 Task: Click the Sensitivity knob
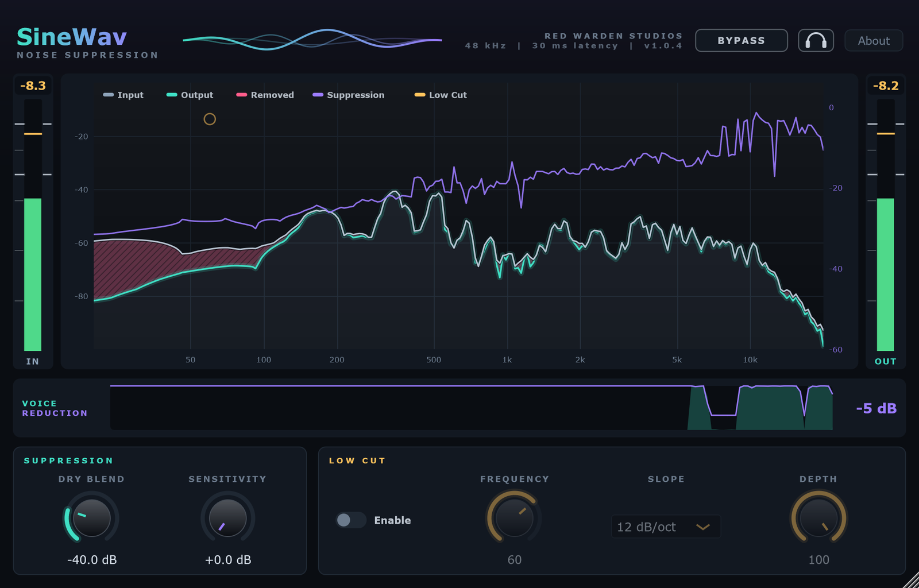click(x=227, y=517)
